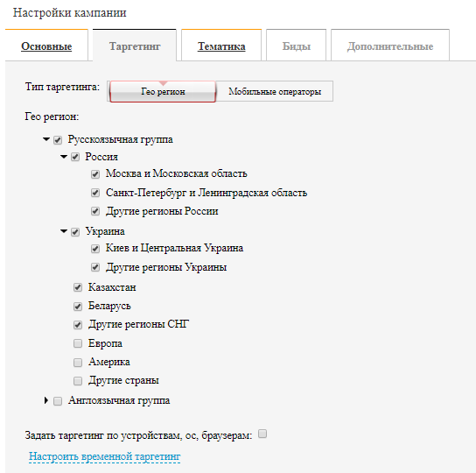Uncheck the Казахстан checkbox
This screenshot has height=473, width=476.
pos(78,287)
